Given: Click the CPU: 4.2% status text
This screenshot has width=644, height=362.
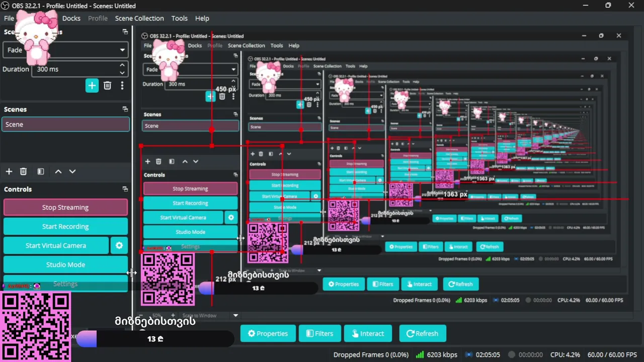Looking at the screenshot, I should [565, 354].
